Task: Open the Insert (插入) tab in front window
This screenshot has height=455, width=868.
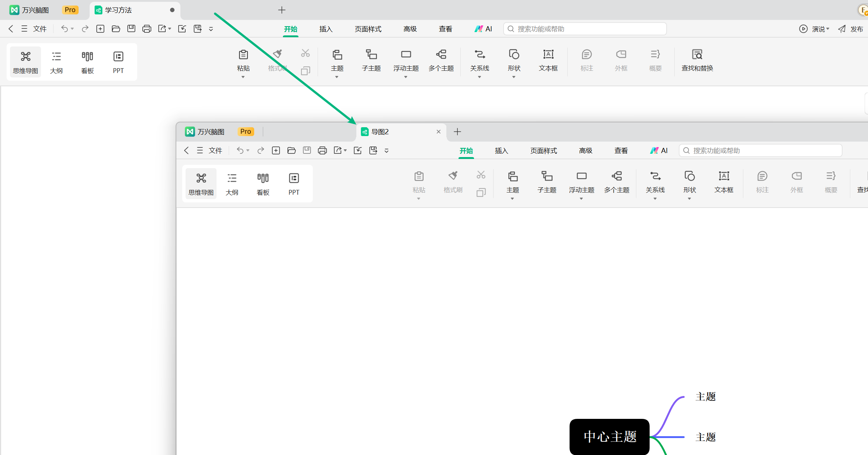Action: pos(501,150)
